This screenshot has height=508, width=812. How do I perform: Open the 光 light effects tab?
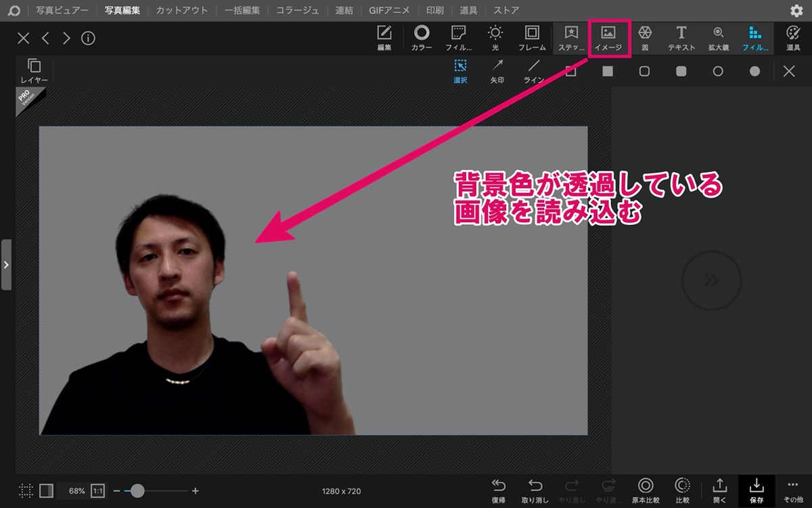tap(495, 39)
